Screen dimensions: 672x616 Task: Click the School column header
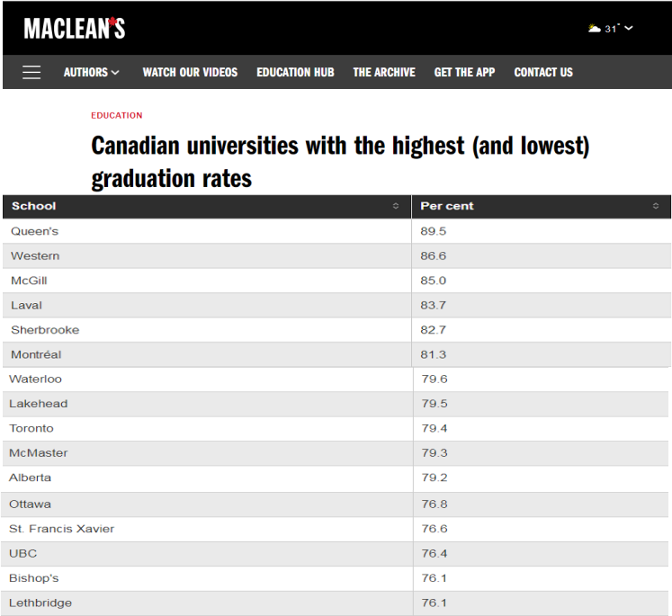[x=34, y=207]
